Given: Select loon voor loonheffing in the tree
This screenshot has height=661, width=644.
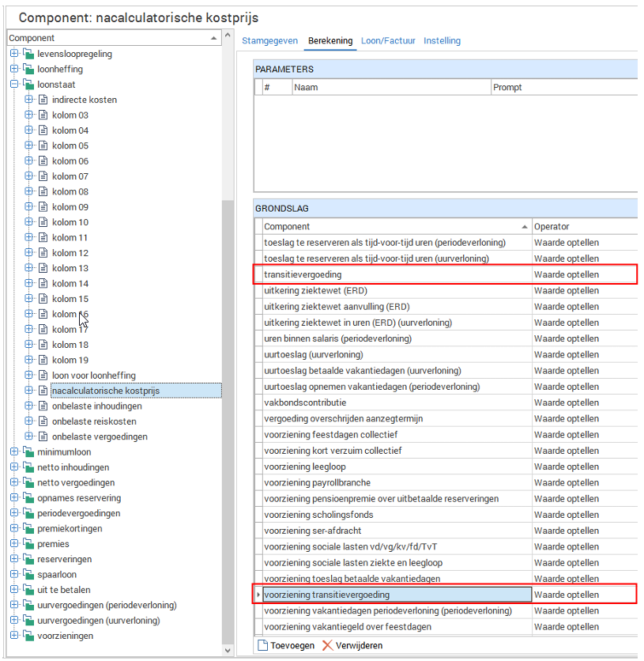Looking at the screenshot, I should [x=93, y=376].
